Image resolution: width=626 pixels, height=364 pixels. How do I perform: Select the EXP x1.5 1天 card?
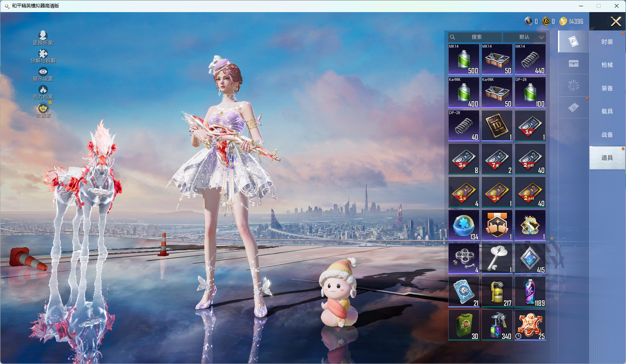tap(530, 126)
